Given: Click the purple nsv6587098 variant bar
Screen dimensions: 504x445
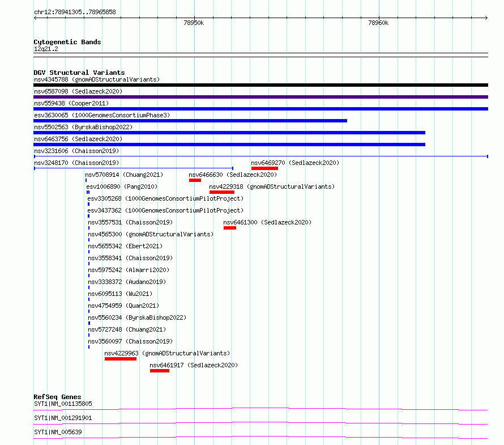Looking at the screenshot, I should tap(260, 97).
